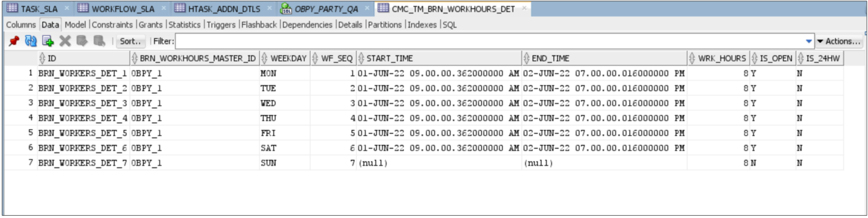Click the Delete Selected Rows X icon
868x218 pixels.
(x=65, y=41)
